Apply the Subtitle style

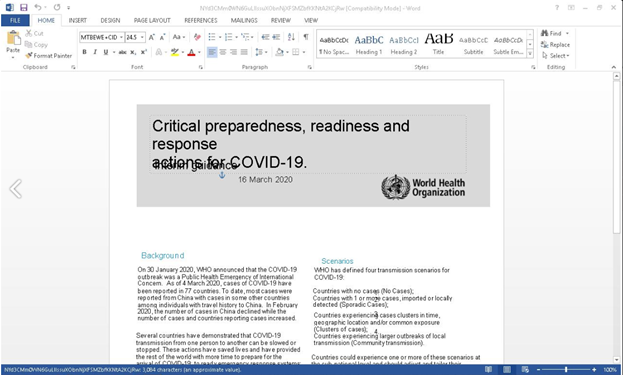(x=474, y=44)
